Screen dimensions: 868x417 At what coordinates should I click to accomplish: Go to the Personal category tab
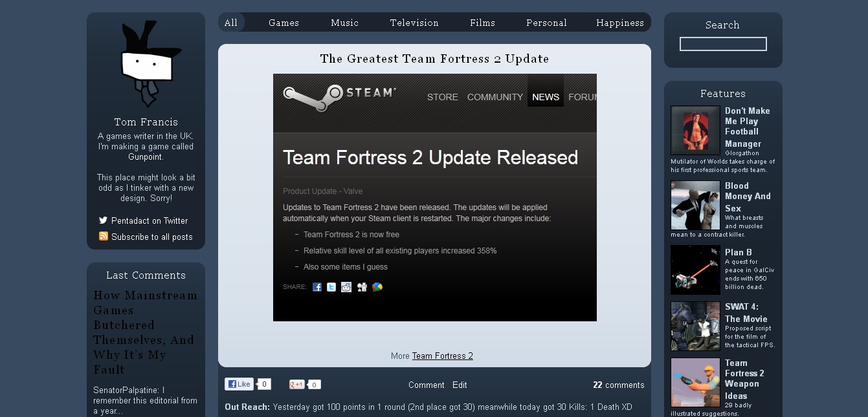click(546, 23)
